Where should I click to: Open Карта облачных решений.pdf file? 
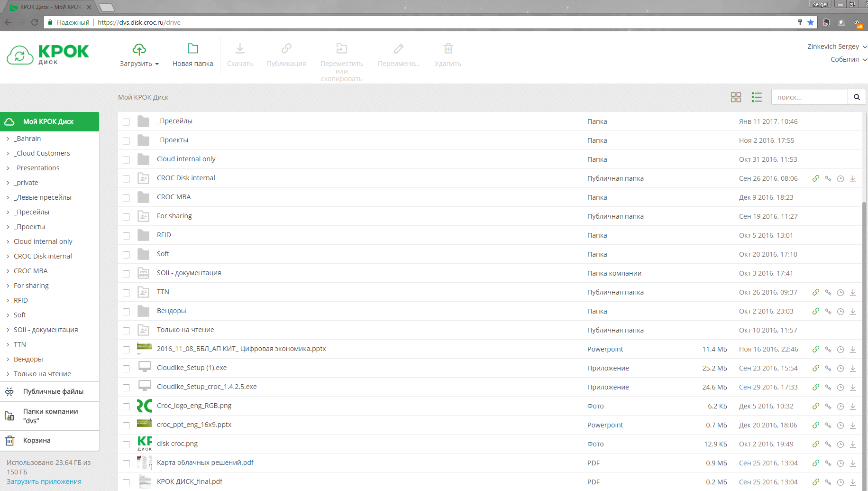205,463
